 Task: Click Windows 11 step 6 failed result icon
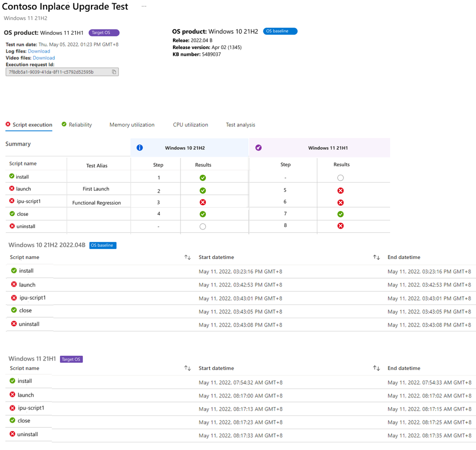(341, 202)
